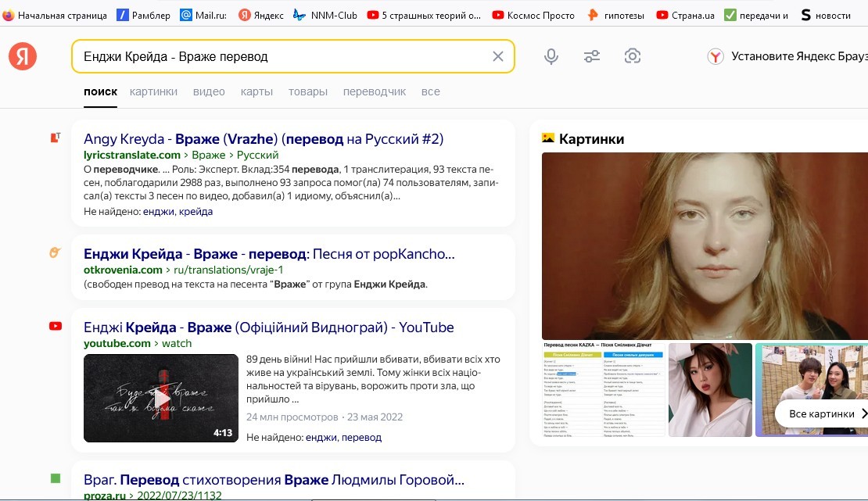Click the 'свободен превод' otkrovenia snippet text

(255, 284)
